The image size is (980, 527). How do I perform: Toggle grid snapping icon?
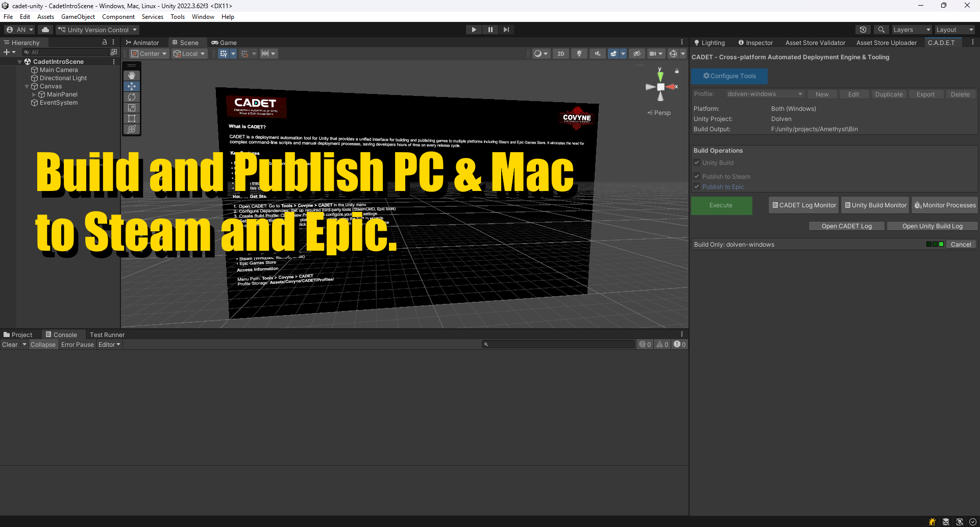244,54
